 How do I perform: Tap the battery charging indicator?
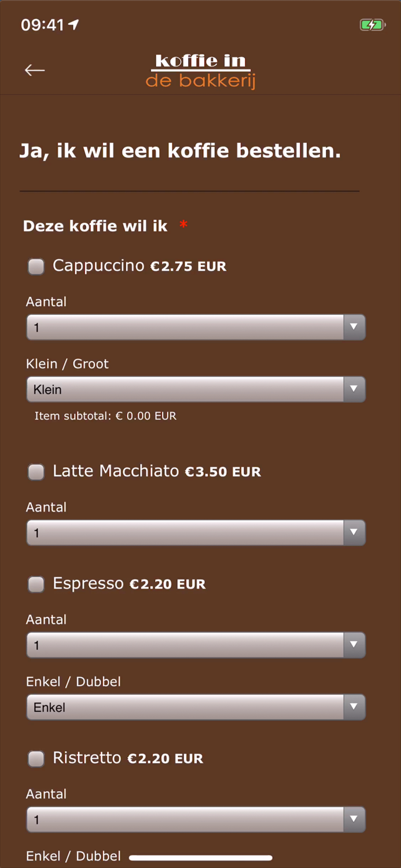point(373,25)
